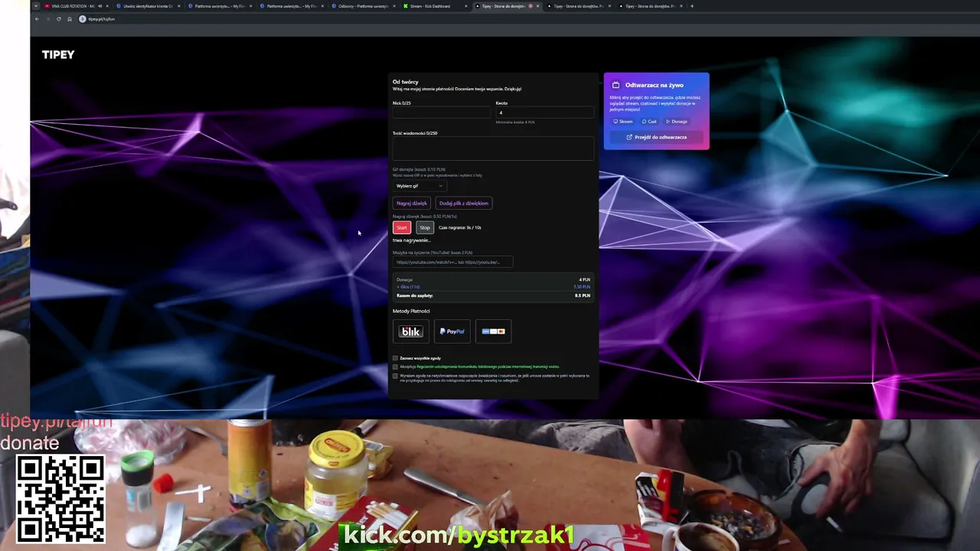Reload the Tipey page
The width and height of the screenshot is (980, 551).
(x=58, y=19)
